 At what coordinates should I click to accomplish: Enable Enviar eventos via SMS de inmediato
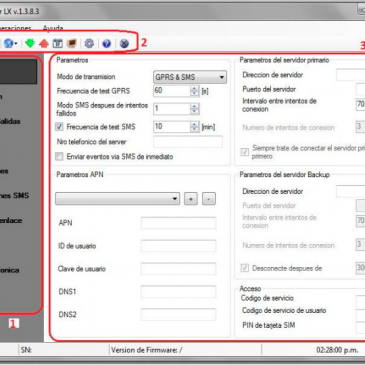[x=59, y=156]
